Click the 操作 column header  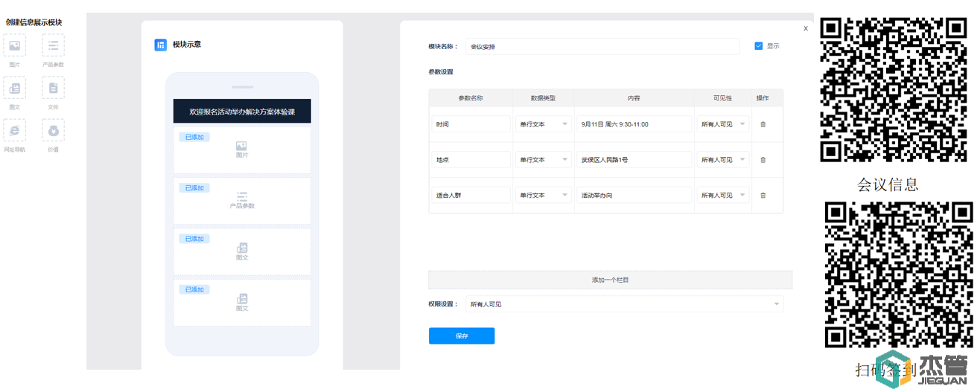pos(763,98)
